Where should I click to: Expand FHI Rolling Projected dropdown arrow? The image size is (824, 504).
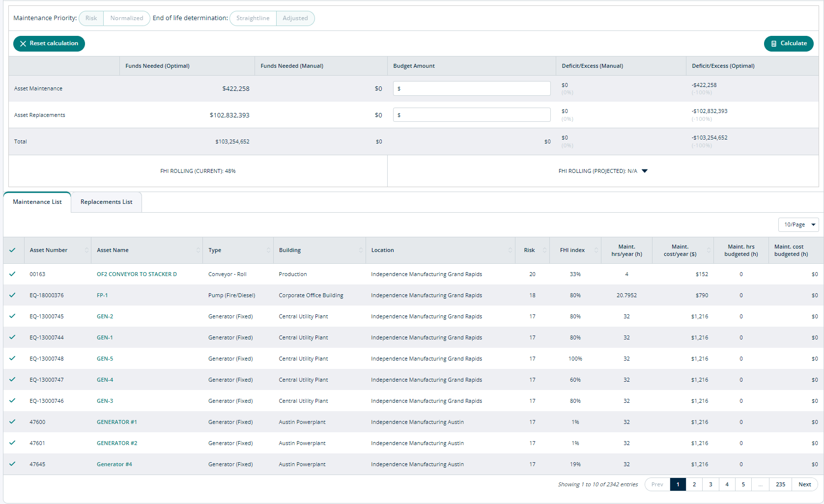click(645, 171)
